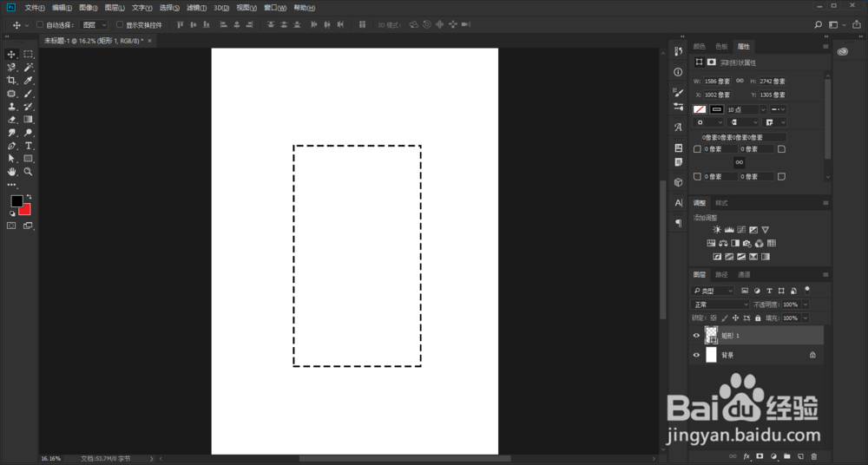Click the red background color swatch

pos(25,210)
